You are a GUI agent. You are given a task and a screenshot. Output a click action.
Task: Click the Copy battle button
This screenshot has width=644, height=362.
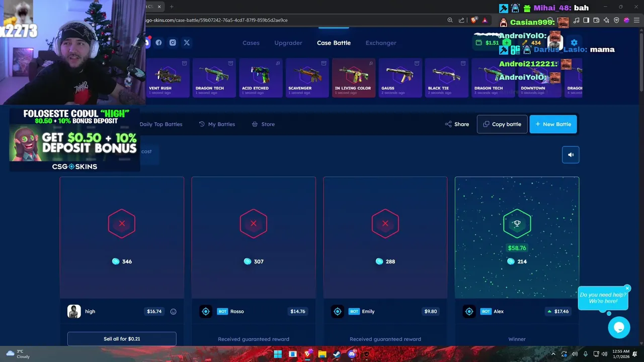pos(502,124)
